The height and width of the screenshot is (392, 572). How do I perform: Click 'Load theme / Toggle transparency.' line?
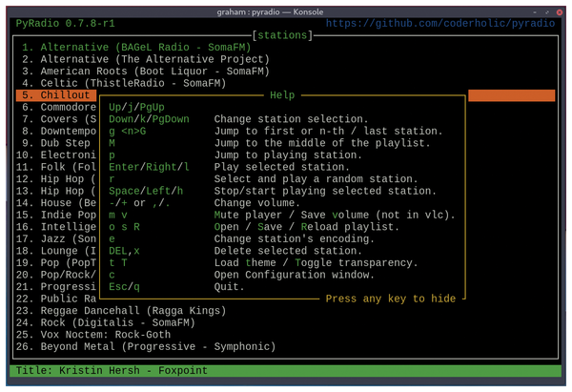point(316,263)
